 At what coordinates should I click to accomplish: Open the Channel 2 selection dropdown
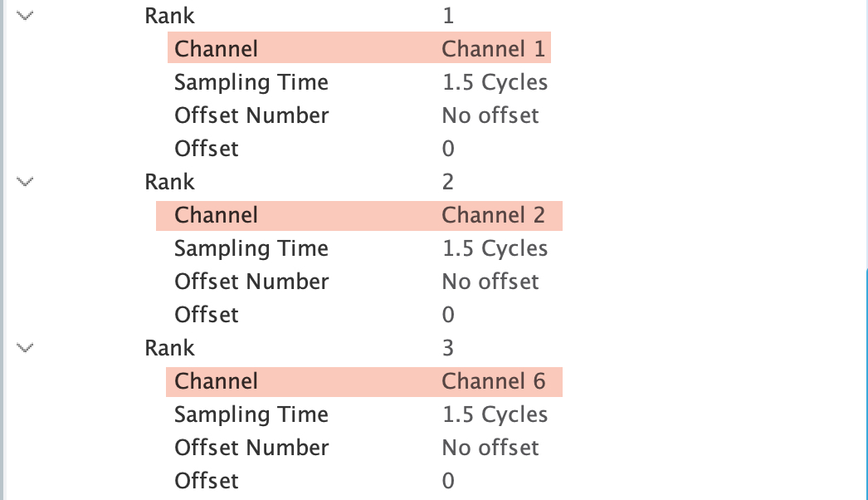point(494,214)
